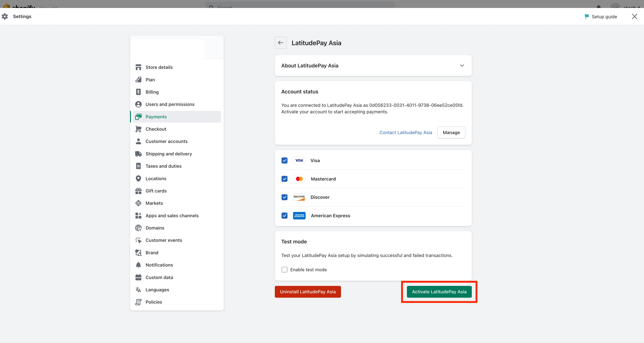
Task: Open Plan settings
Action: (x=177, y=80)
